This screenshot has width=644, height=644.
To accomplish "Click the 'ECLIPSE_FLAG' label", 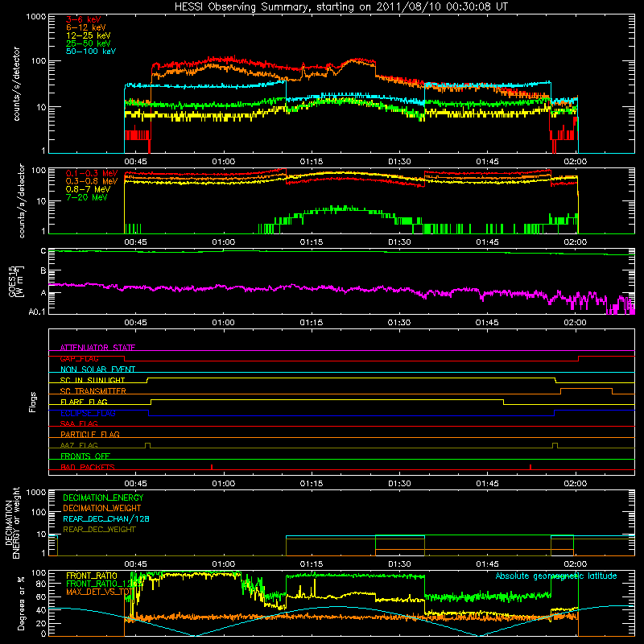I will click(x=88, y=413).
